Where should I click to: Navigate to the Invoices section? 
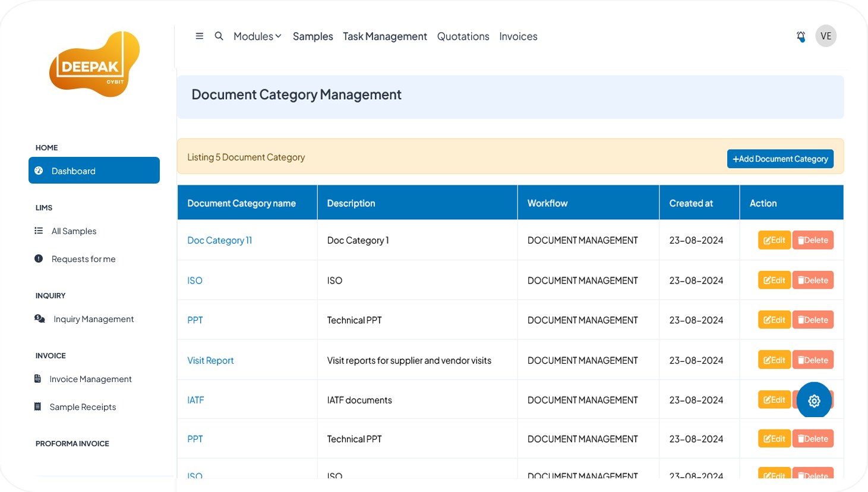click(x=518, y=36)
